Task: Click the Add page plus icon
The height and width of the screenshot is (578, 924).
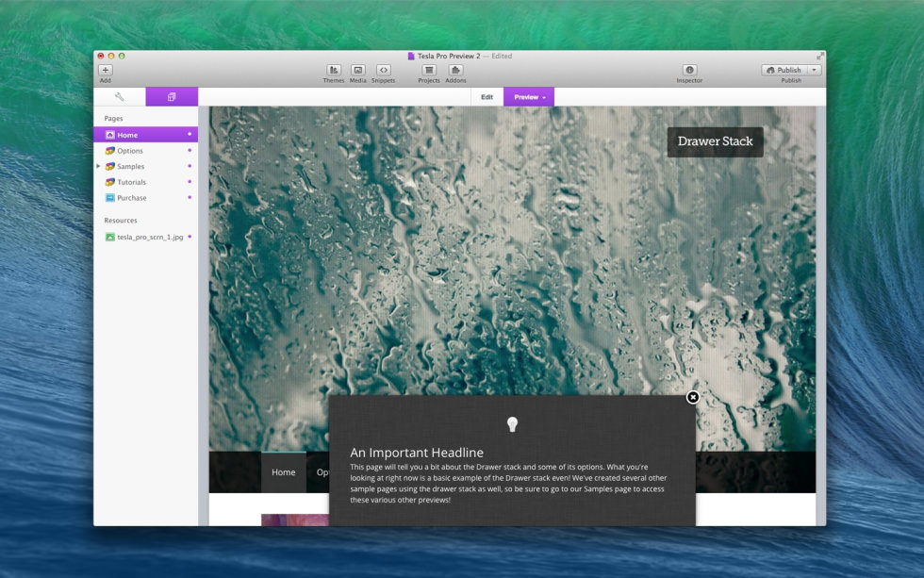Action: click(105, 70)
